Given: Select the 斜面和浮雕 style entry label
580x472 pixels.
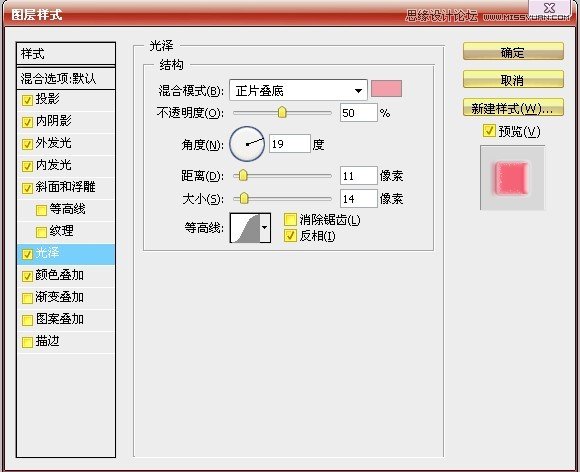Looking at the screenshot, I should 65,187.
